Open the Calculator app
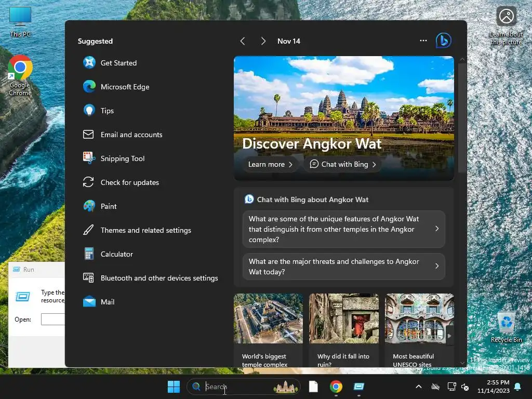Screen dimensions: 532x399 click(x=108, y=254)
